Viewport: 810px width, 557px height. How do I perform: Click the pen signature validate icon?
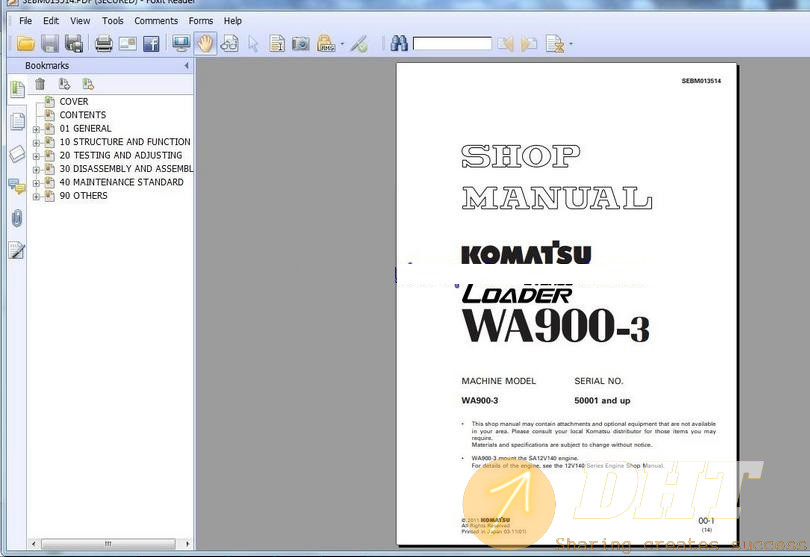click(359, 44)
